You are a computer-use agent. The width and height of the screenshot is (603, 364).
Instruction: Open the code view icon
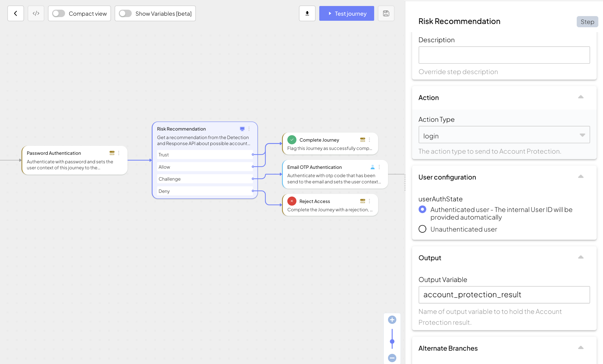(x=36, y=13)
